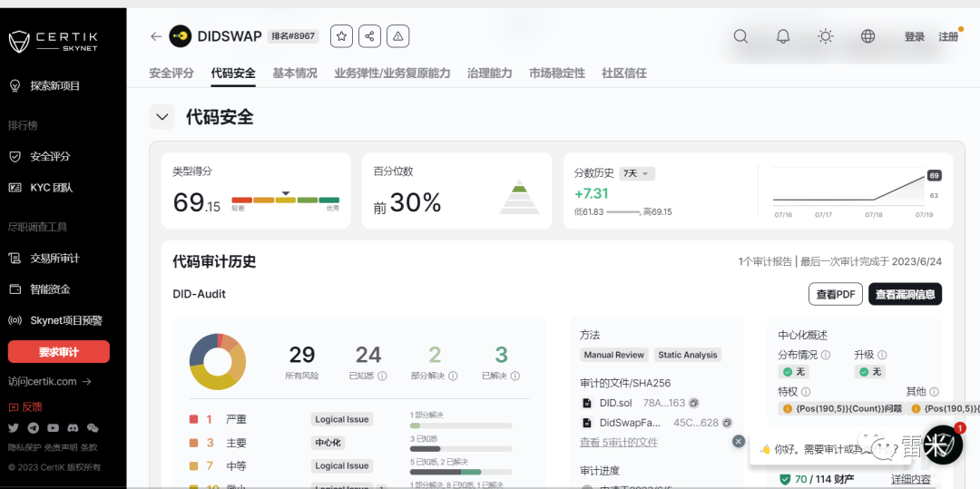Open the 市场稳定性 tab
This screenshot has width=980, height=489.
(557, 73)
